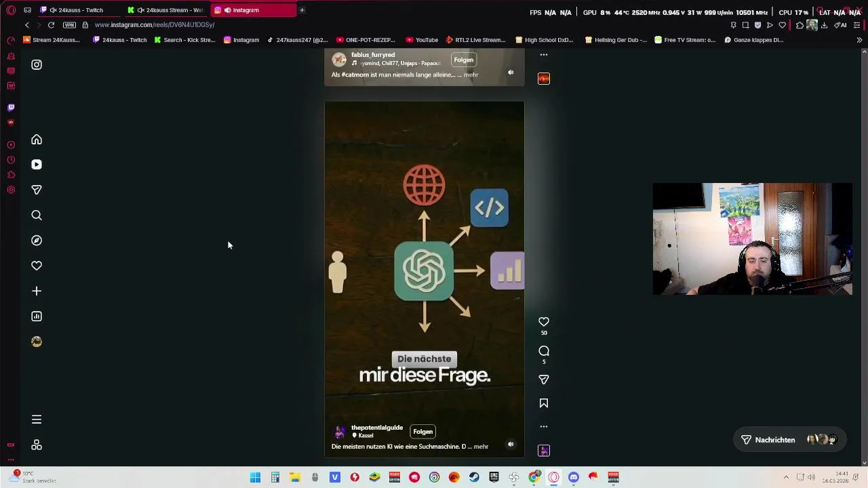Toggle sound on the thepotentialguide reel
The height and width of the screenshot is (488, 868).
click(511, 445)
